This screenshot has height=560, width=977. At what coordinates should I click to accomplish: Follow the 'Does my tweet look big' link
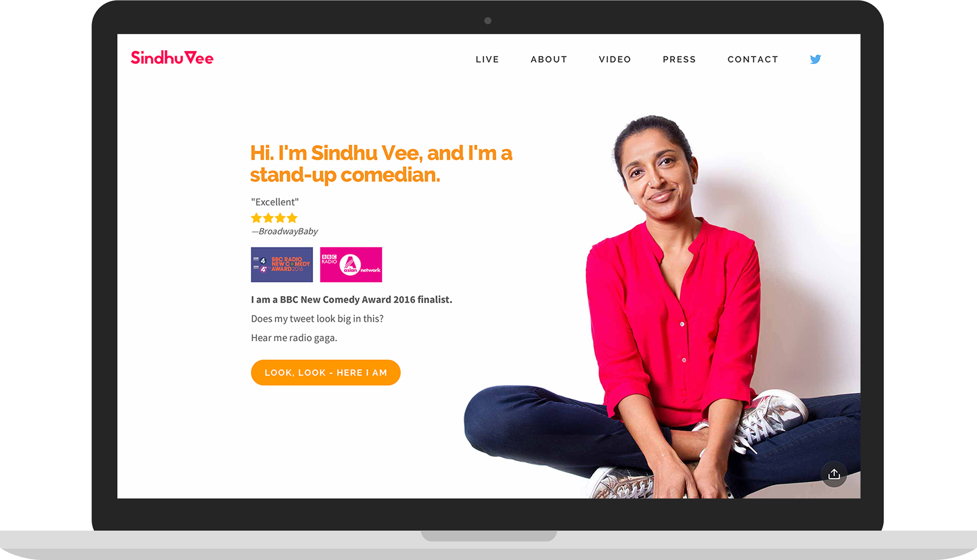(x=317, y=319)
